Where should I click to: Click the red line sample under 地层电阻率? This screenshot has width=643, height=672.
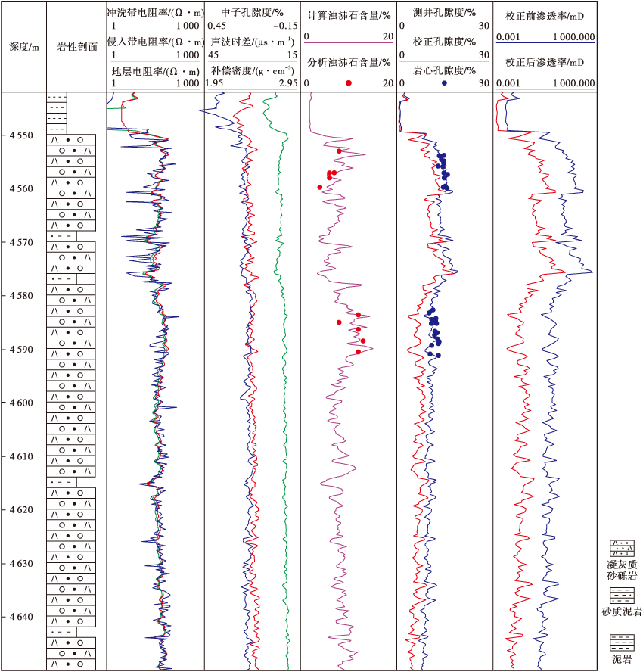(x=155, y=89)
